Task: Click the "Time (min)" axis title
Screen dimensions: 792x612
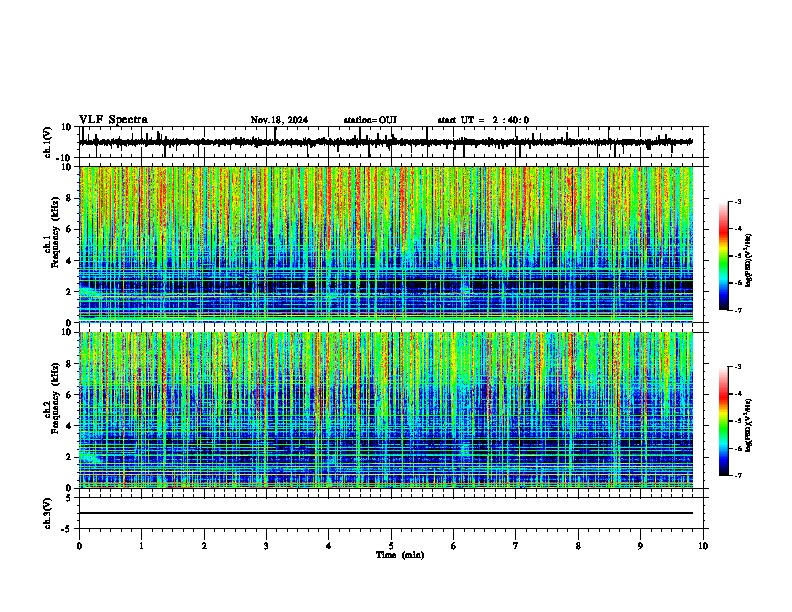Action: (400, 555)
